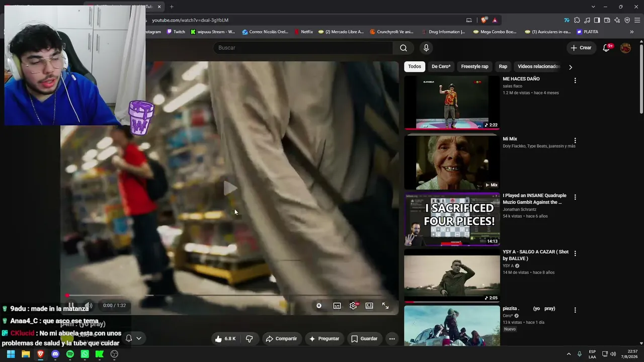The image size is (644, 362).
Task: Open video settings gear icon
Action: pos(353,306)
